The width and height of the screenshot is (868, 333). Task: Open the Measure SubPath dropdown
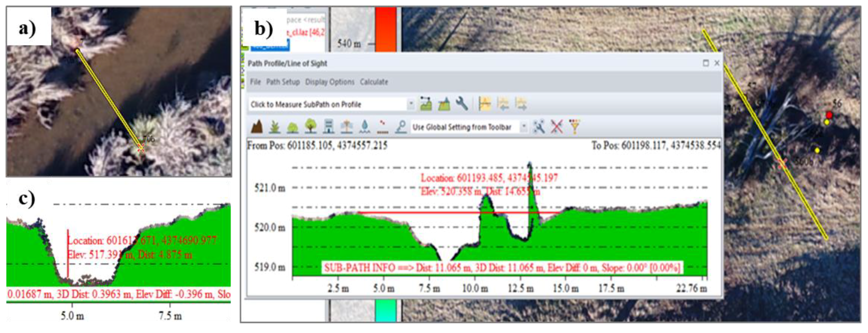[411, 104]
